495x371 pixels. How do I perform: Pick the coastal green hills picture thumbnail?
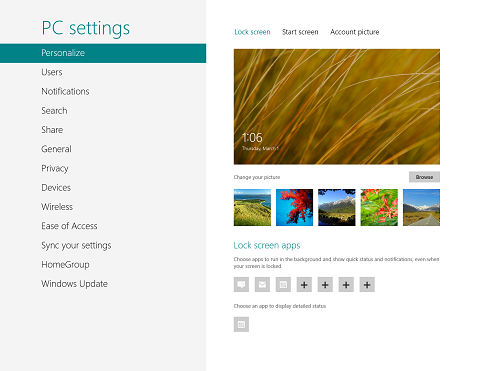252,207
